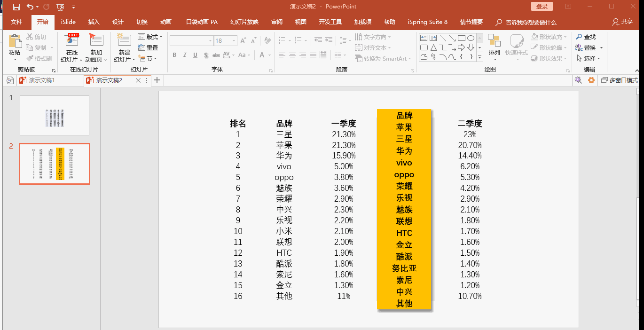
Task: Switch to the 设计 Design tab
Action: point(118,22)
